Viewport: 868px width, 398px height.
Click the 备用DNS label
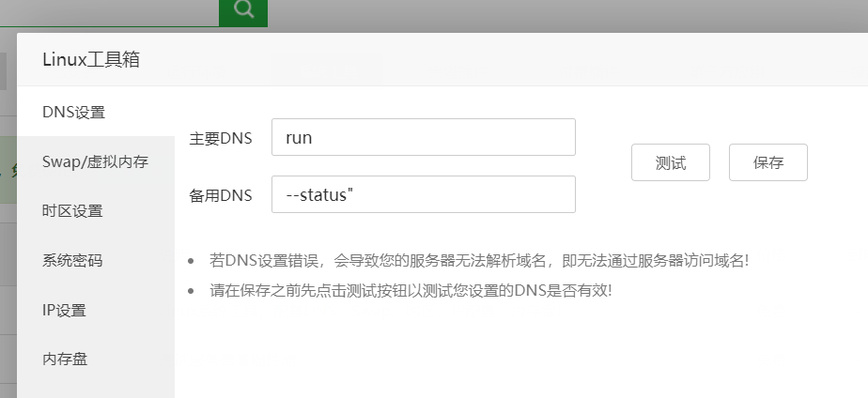tap(221, 195)
